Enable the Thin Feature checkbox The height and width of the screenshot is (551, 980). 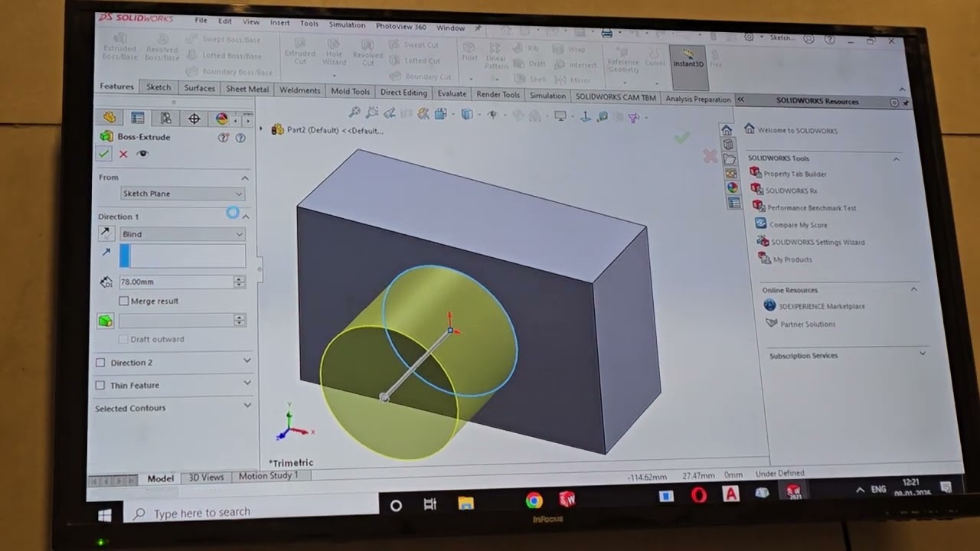[x=100, y=385]
